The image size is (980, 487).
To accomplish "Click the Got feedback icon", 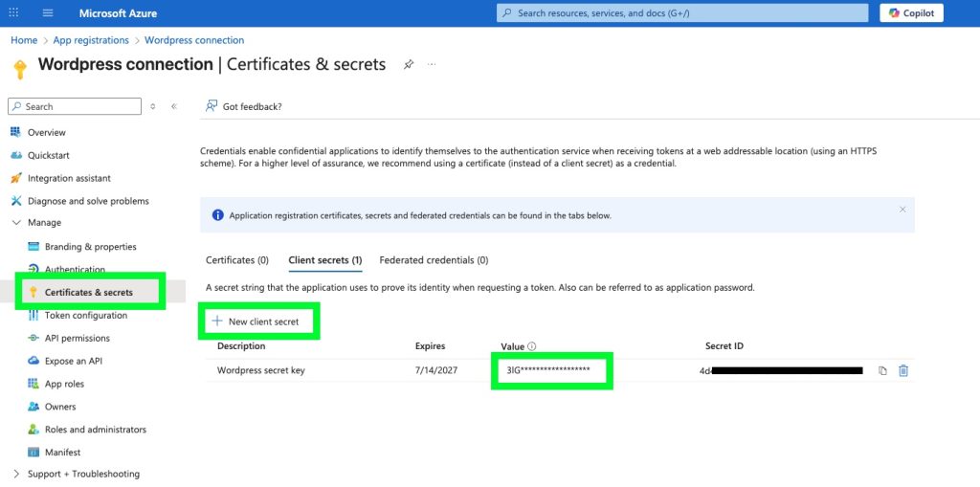I will click(x=212, y=106).
